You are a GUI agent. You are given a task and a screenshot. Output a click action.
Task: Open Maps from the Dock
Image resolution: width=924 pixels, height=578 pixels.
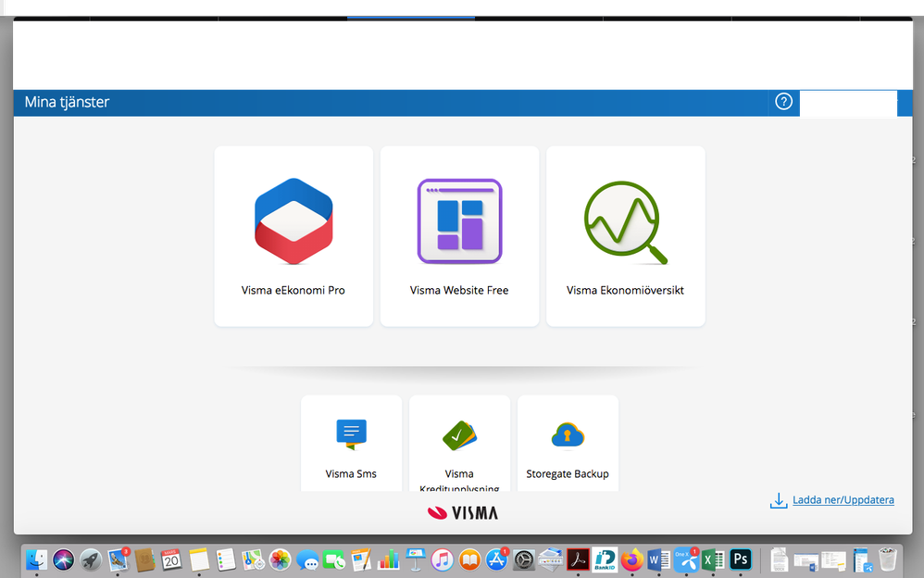coord(254,559)
